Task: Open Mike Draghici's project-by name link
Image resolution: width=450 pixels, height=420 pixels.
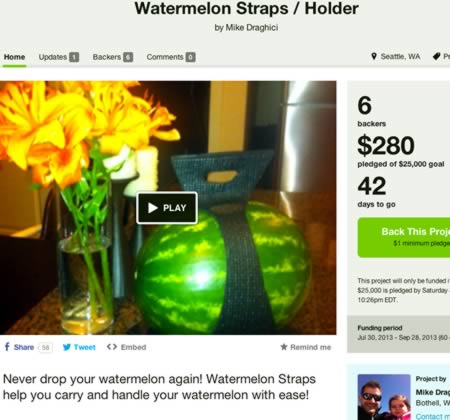Action: click(433, 392)
